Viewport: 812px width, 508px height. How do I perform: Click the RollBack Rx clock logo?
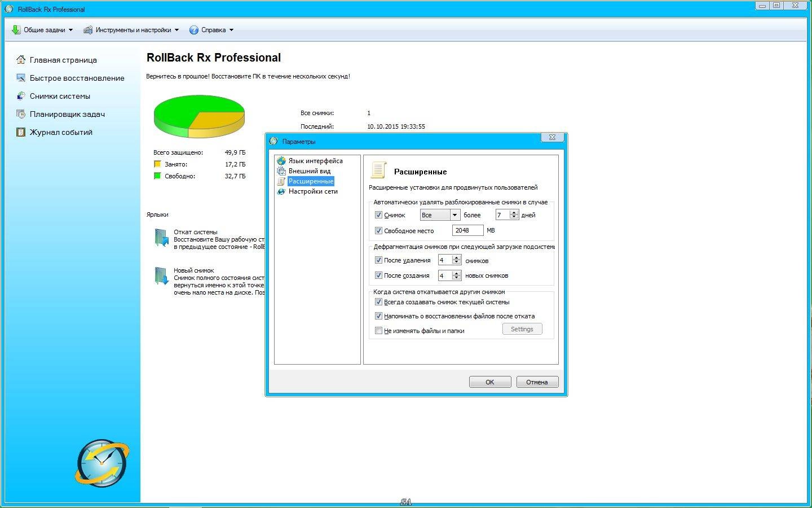coord(103,463)
